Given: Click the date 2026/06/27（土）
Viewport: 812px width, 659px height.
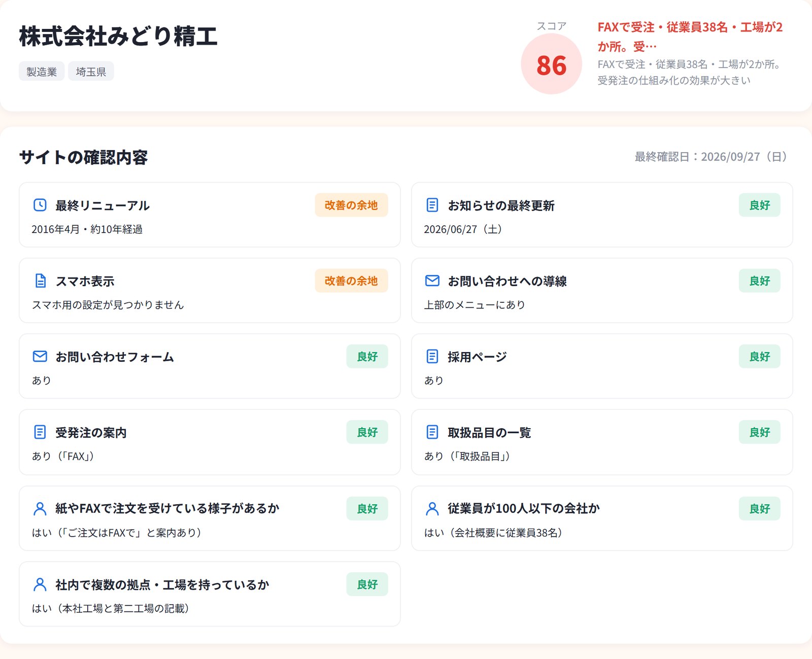Looking at the screenshot, I should (464, 229).
